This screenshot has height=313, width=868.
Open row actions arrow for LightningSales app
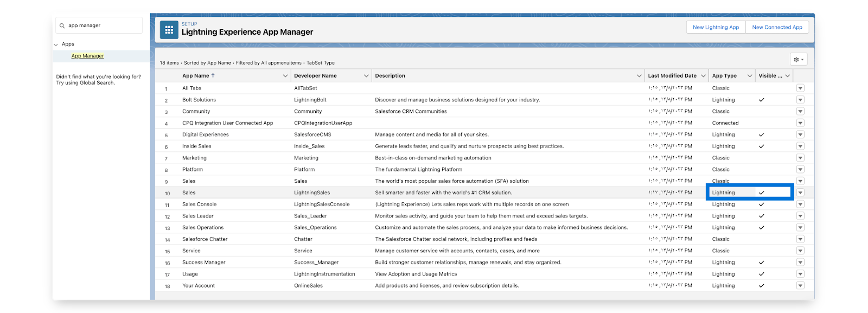pos(800,193)
